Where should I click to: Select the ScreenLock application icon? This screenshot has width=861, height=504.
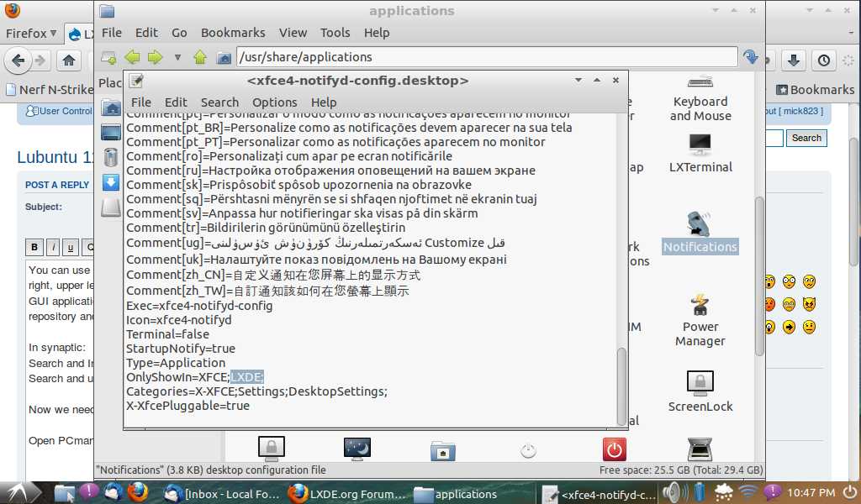(700, 391)
